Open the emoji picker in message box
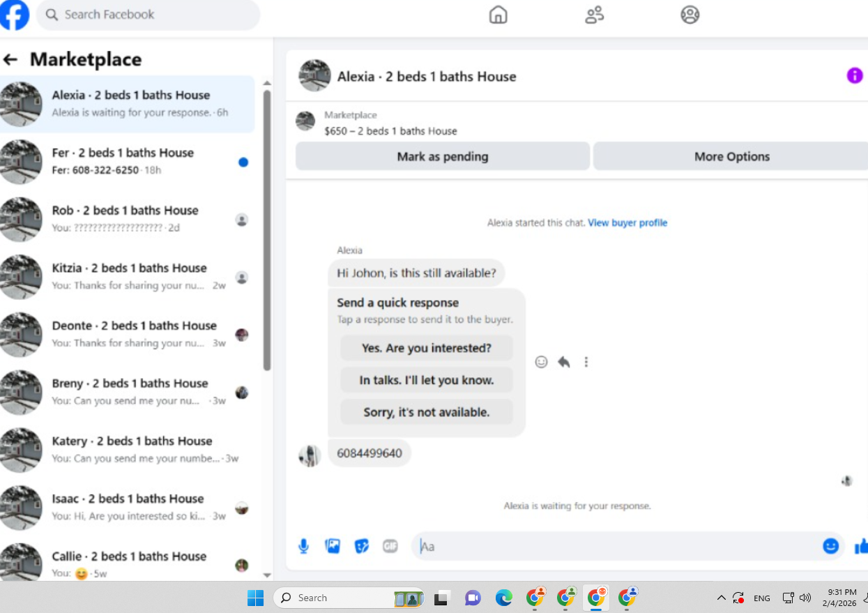 [830, 546]
